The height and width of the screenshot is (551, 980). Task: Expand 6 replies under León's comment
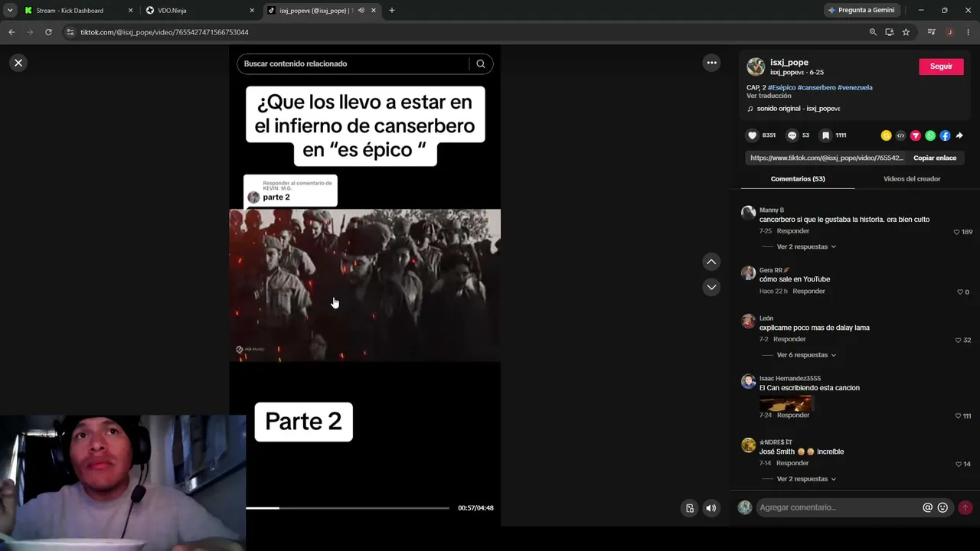click(x=806, y=355)
